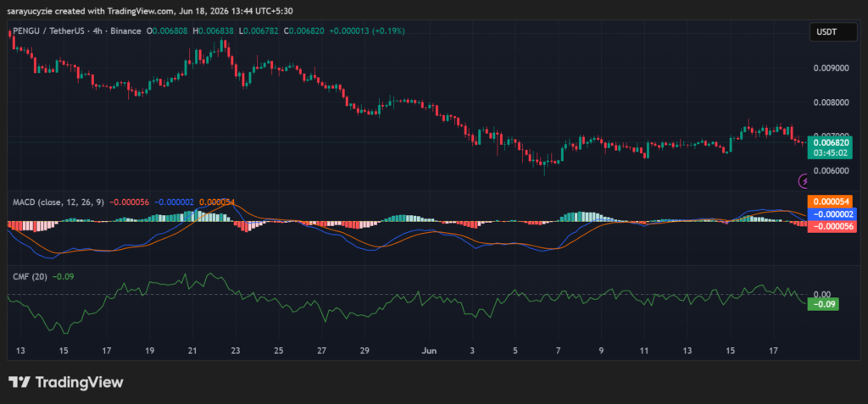Click the 29 date on time axis

[364, 351]
